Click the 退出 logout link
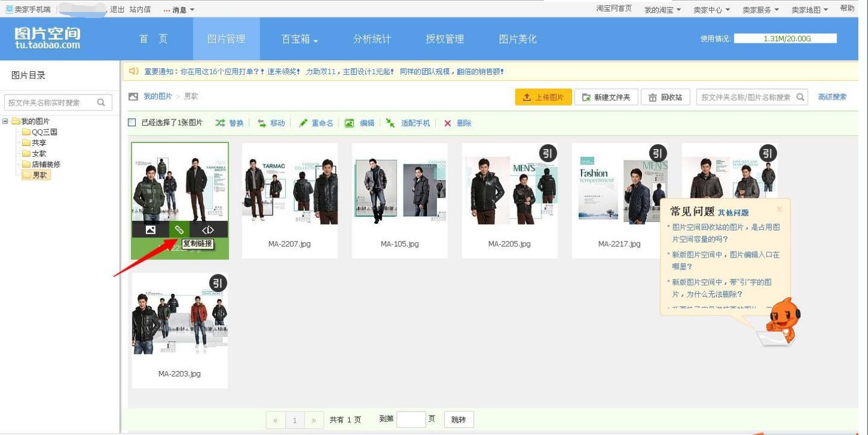Viewport: 868px width, 435px height. [117, 10]
